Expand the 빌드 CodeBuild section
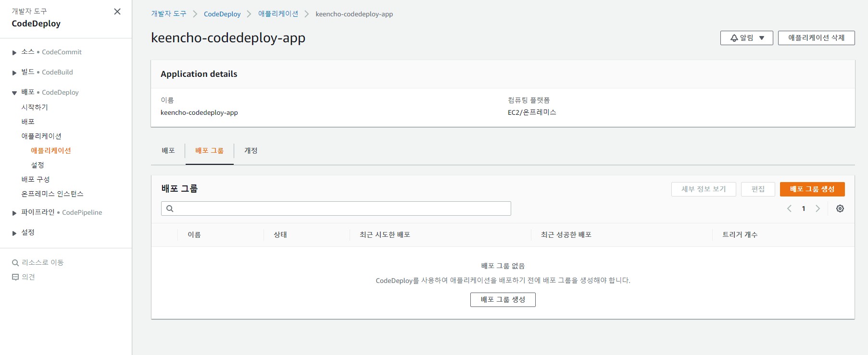The width and height of the screenshot is (868, 355). [x=14, y=73]
